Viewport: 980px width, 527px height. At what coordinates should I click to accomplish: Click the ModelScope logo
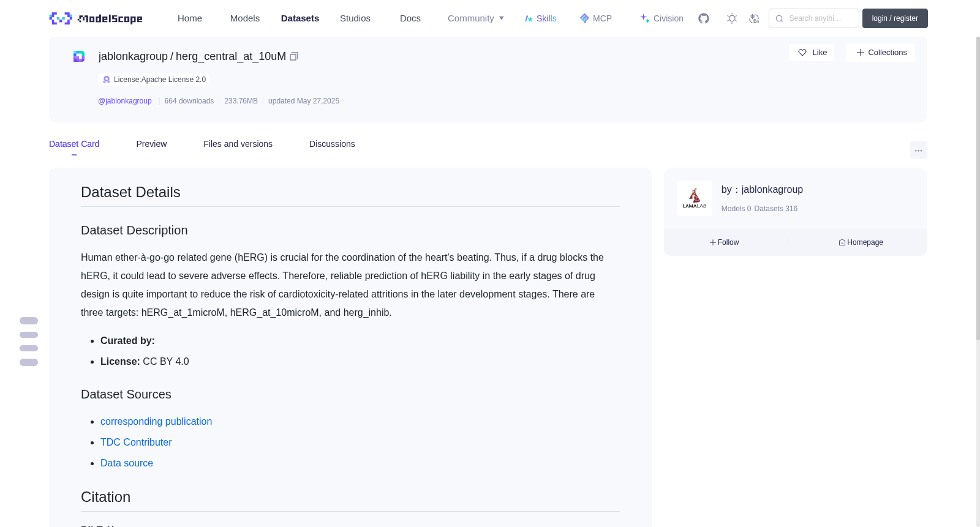click(96, 18)
